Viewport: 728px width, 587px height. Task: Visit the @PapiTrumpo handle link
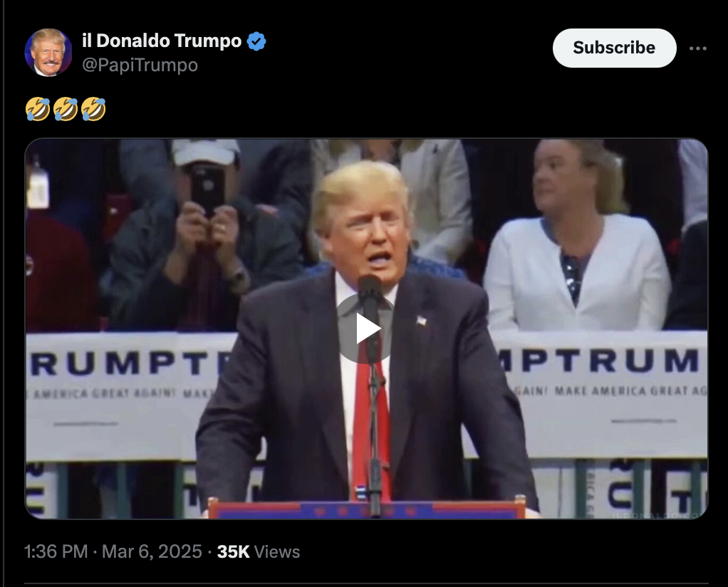[140, 65]
